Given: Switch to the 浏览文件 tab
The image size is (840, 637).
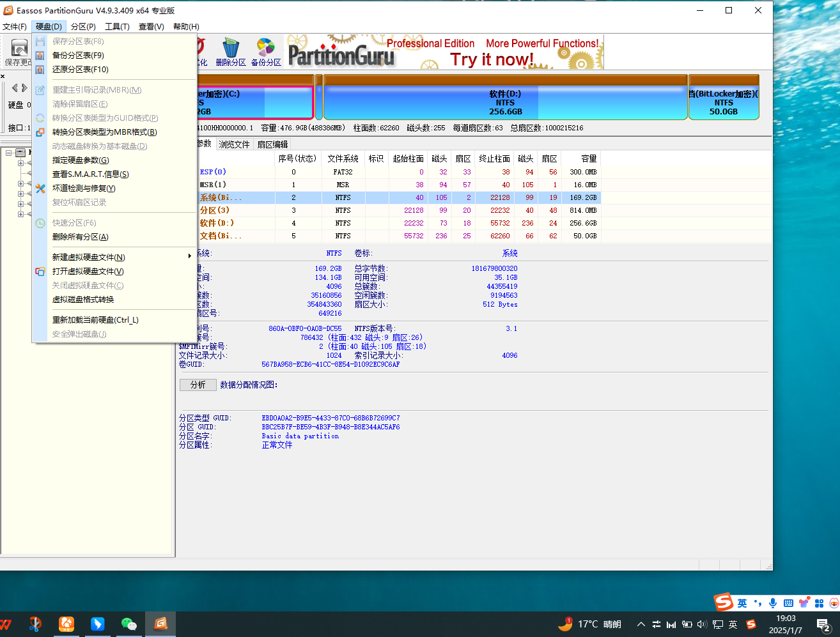Looking at the screenshot, I should 234,144.
